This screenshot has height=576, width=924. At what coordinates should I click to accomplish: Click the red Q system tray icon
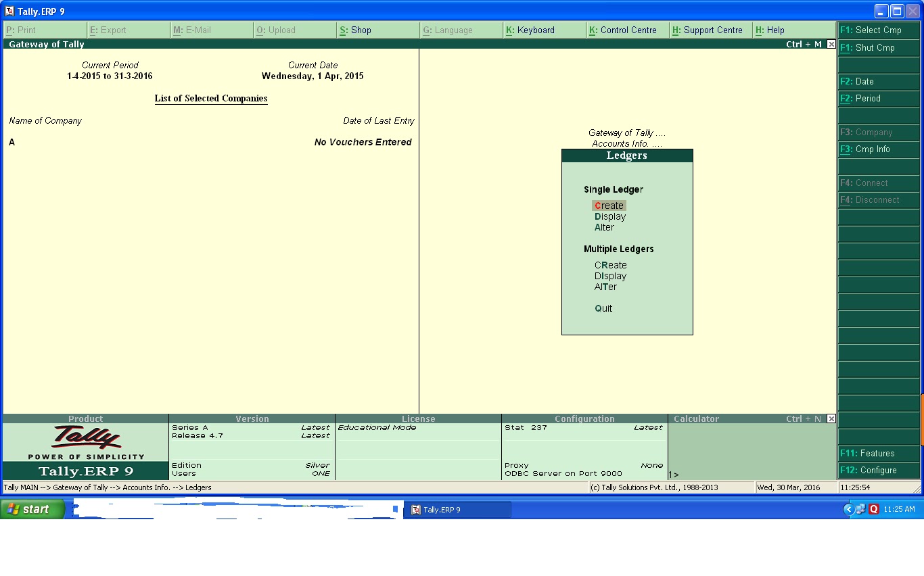click(873, 509)
